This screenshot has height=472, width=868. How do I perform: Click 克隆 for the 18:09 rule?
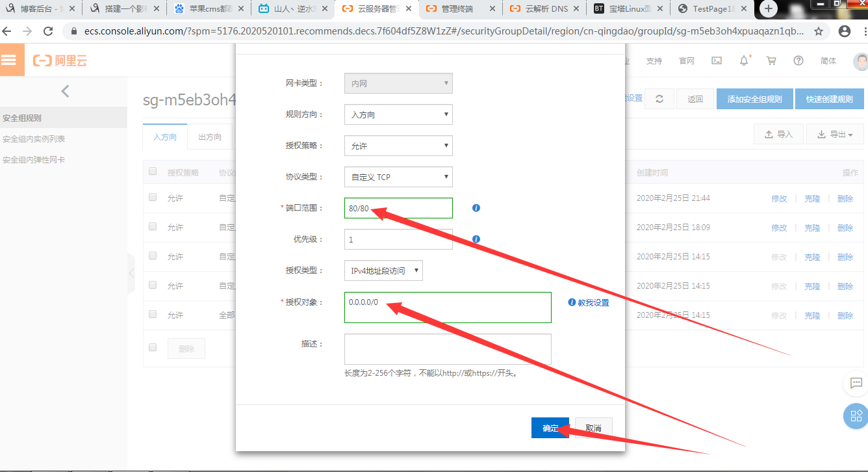(812, 228)
